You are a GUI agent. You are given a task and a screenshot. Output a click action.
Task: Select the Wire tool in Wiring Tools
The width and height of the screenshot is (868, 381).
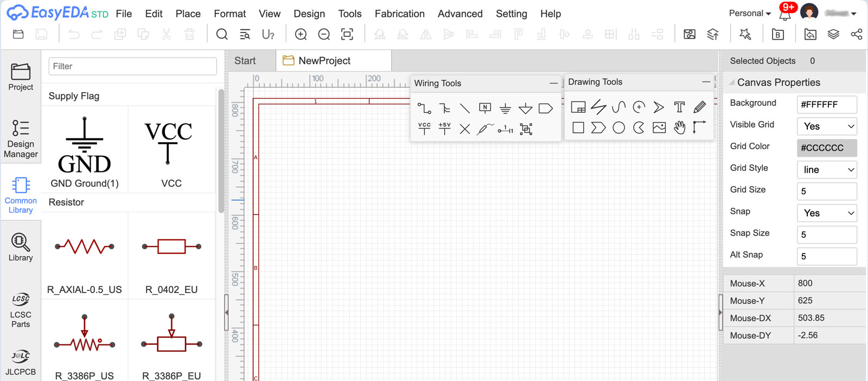tap(424, 109)
